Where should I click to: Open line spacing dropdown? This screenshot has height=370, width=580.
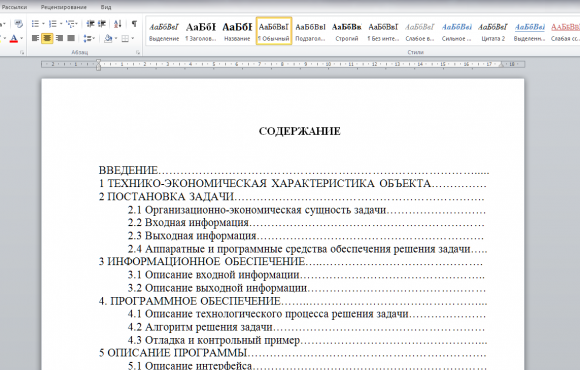pos(89,38)
